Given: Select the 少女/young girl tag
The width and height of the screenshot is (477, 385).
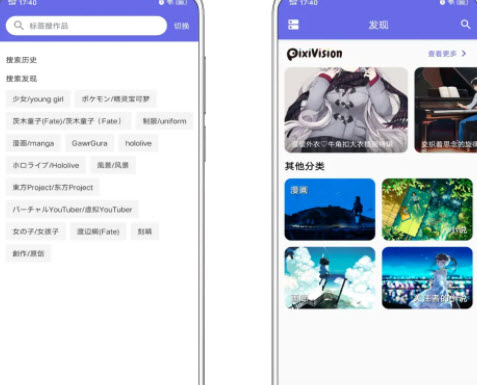Looking at the screenshot, I should coord(38,99).
